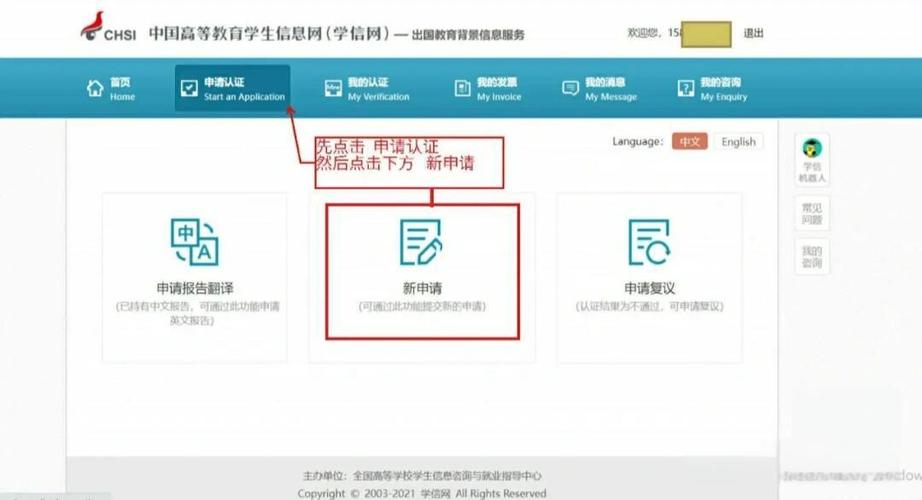Click the 新申请 edit form icon

(x=421, y=242)
